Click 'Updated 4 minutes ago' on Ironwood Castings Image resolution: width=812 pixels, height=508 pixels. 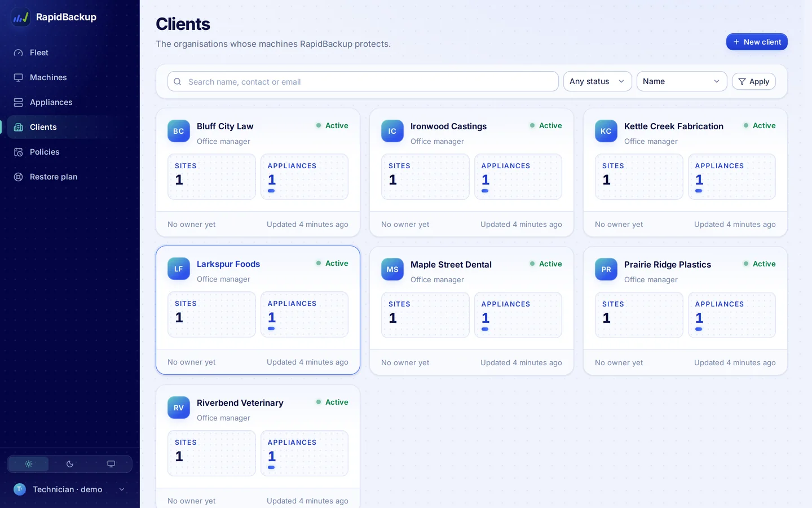tap(521, 224)
